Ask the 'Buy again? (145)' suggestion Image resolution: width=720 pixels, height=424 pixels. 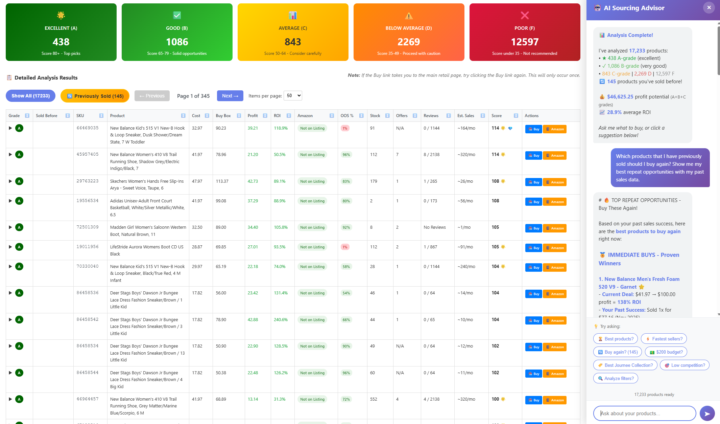(x=618, y=352)
